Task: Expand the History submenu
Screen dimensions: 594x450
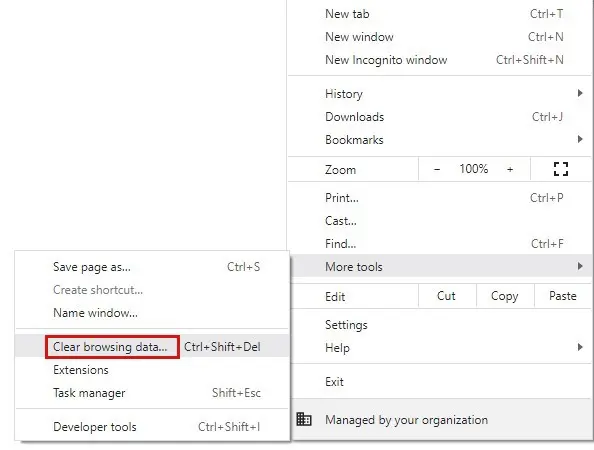Action: click(x=440, y=94)
